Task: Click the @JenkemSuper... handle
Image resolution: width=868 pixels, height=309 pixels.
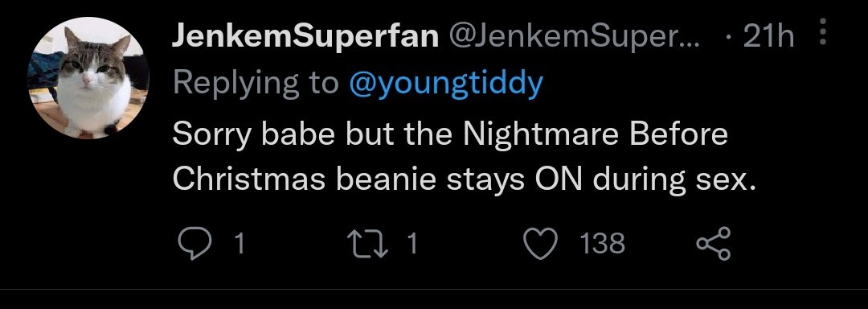Action: (x=574, y=38)
